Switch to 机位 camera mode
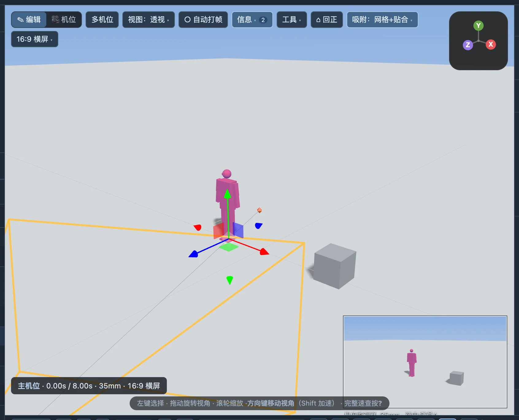Image resolution: width=519 pixels, height=420 pixels. [x=64, y=20]
